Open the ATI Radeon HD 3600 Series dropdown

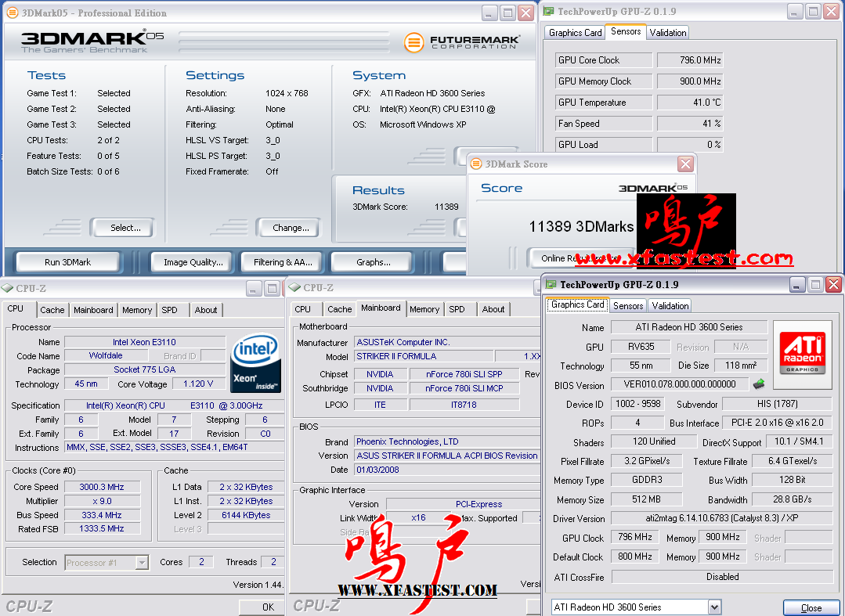(714, 607)
